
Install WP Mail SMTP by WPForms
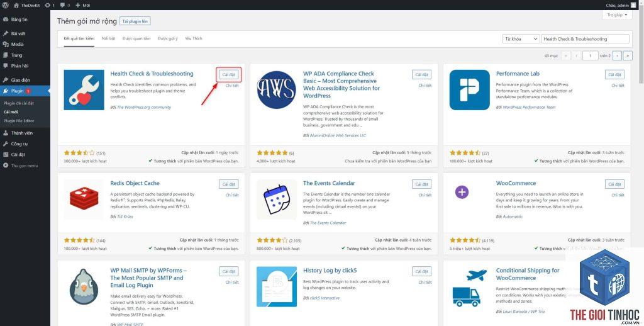(x=228, y=272)
